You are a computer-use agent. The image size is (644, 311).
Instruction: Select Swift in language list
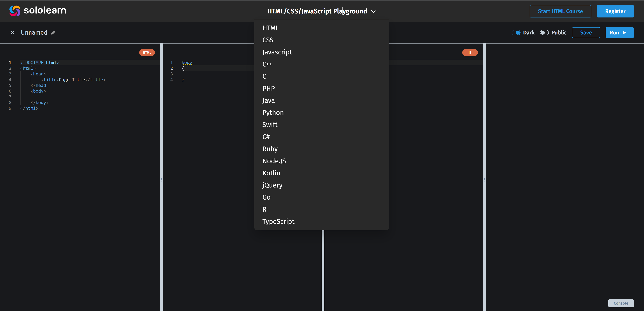(x=321, y=125)
